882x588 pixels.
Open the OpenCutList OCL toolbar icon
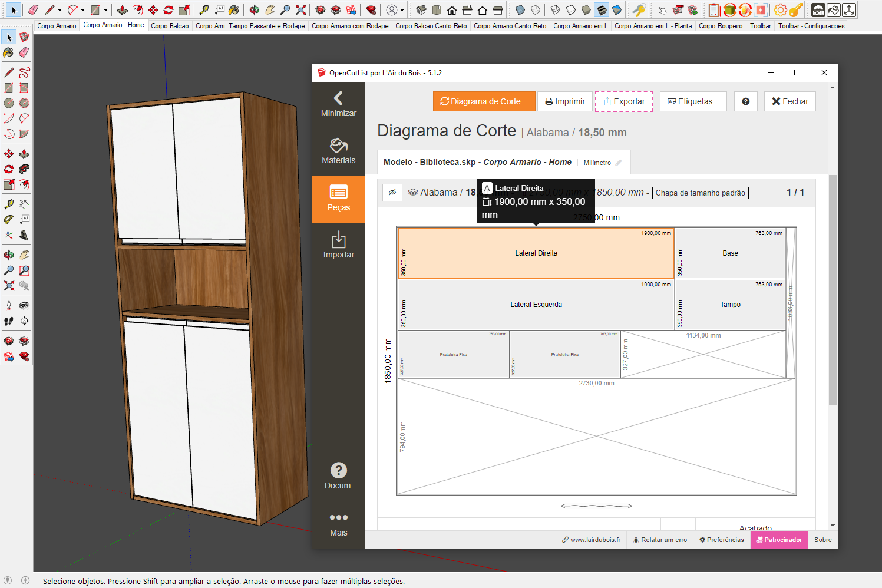pyautogui.click(x=818, y=10)
